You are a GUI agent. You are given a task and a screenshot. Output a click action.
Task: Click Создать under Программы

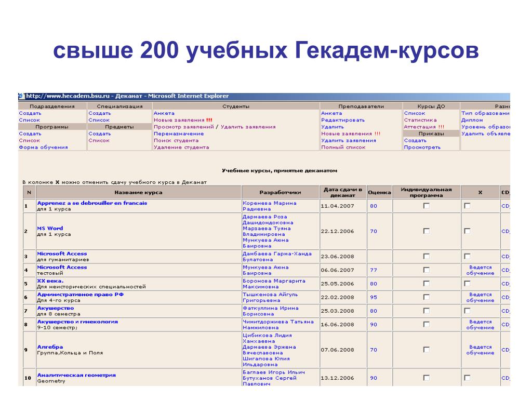tap(30, 134)
